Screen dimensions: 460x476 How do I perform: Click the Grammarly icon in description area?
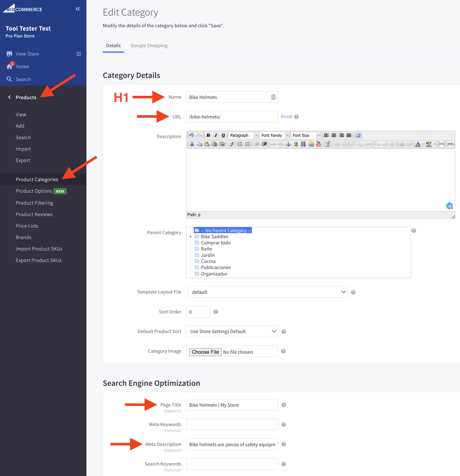(450, 206)
